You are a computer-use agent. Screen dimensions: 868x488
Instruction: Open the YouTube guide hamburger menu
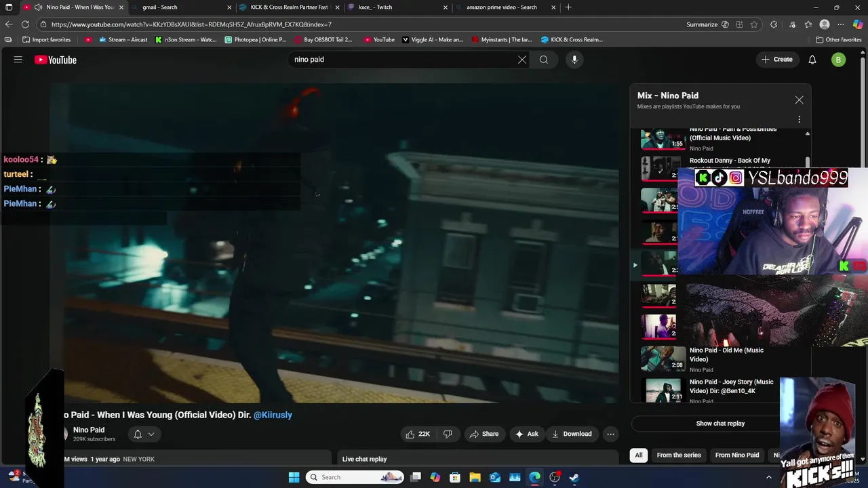[x=18, y=60]
